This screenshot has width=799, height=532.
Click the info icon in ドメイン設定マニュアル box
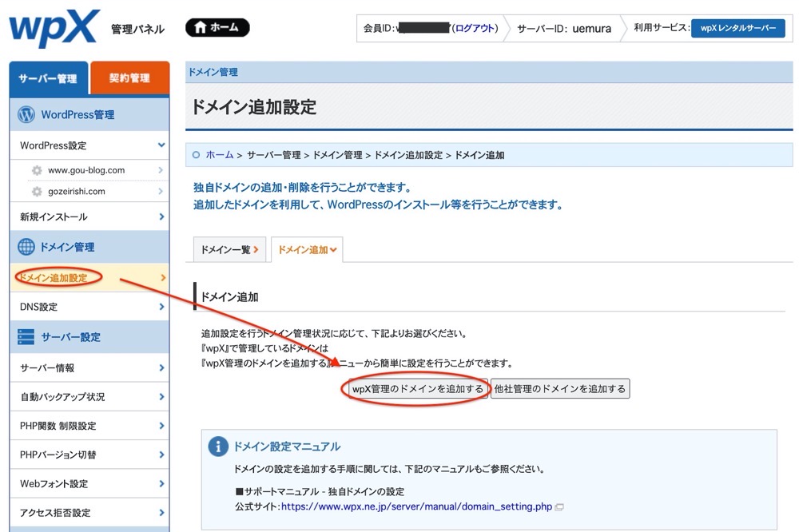(218, 447)
